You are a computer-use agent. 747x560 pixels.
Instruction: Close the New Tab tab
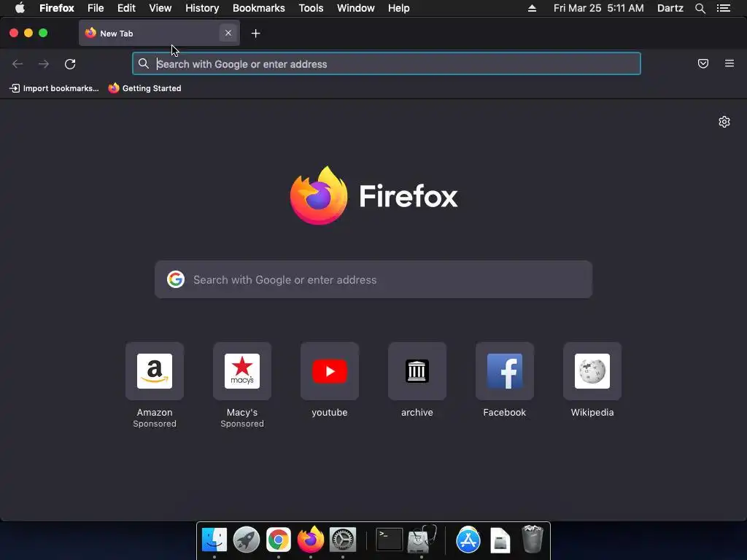[x=228, y=34]
